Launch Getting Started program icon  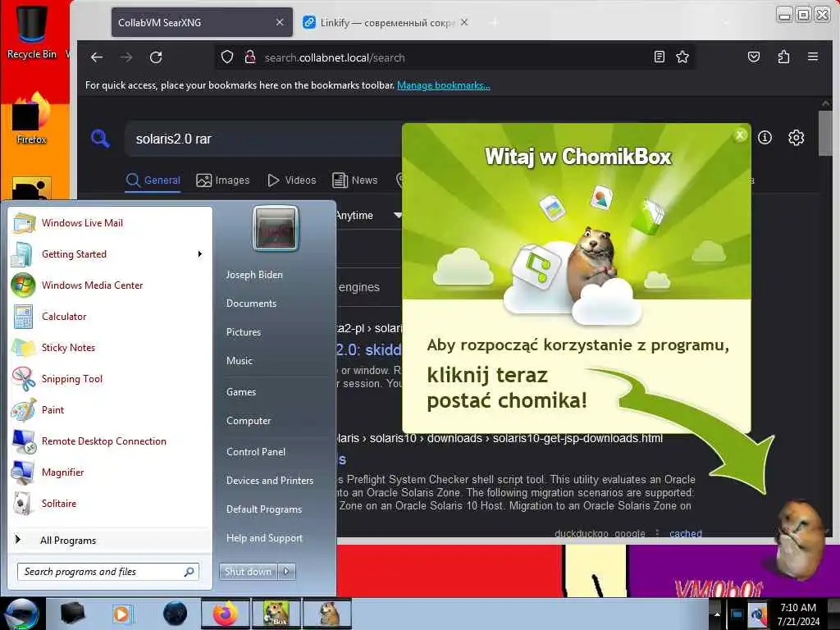point(23,254)
